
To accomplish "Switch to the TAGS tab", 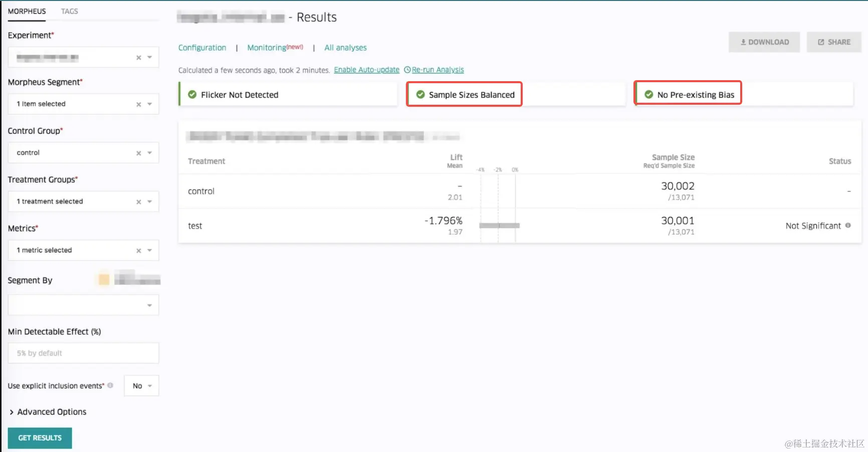I will coord(69,11).
